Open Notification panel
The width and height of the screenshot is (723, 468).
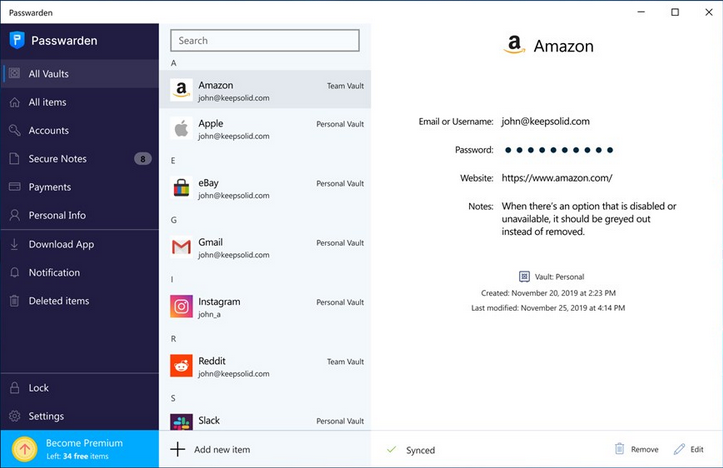[80, 273]
